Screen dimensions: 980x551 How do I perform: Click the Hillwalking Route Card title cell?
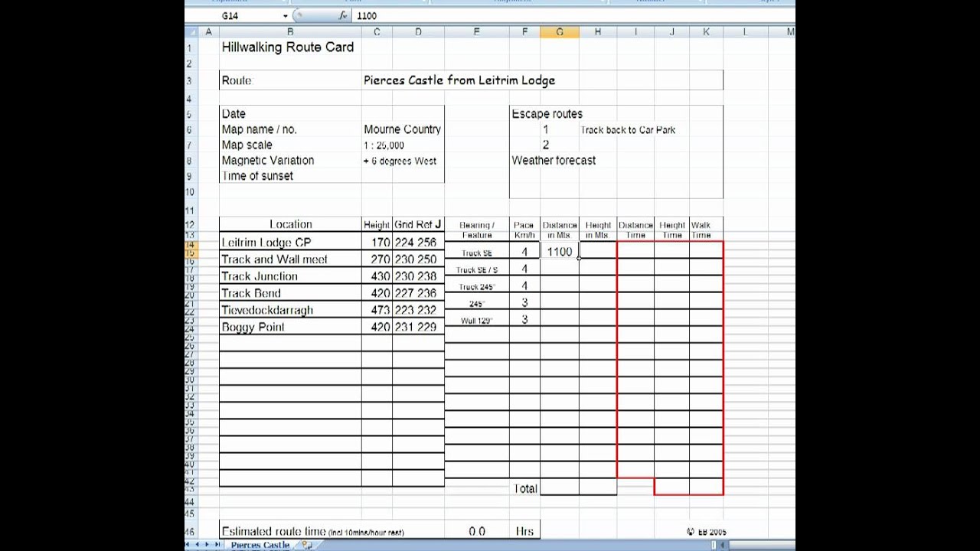click(x=287, y=47)
